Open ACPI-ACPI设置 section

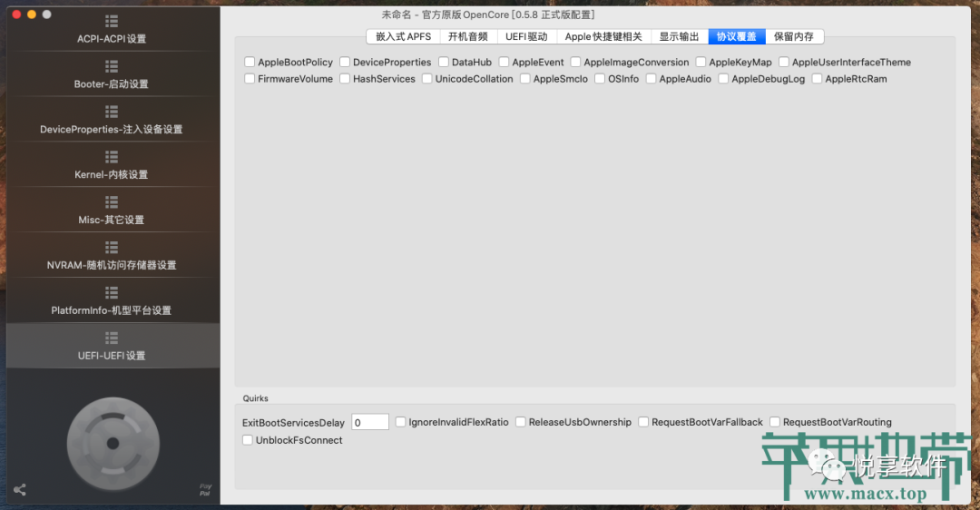point(112,39)
